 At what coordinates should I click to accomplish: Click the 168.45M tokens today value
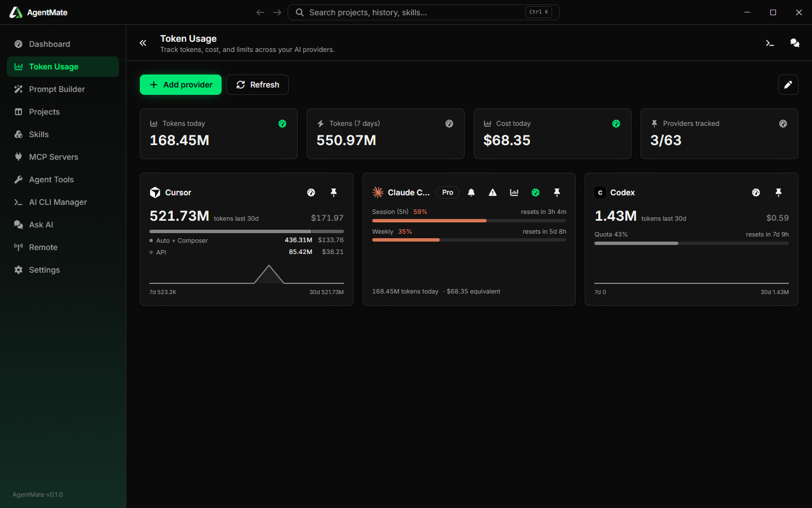[x=179, y=141]
